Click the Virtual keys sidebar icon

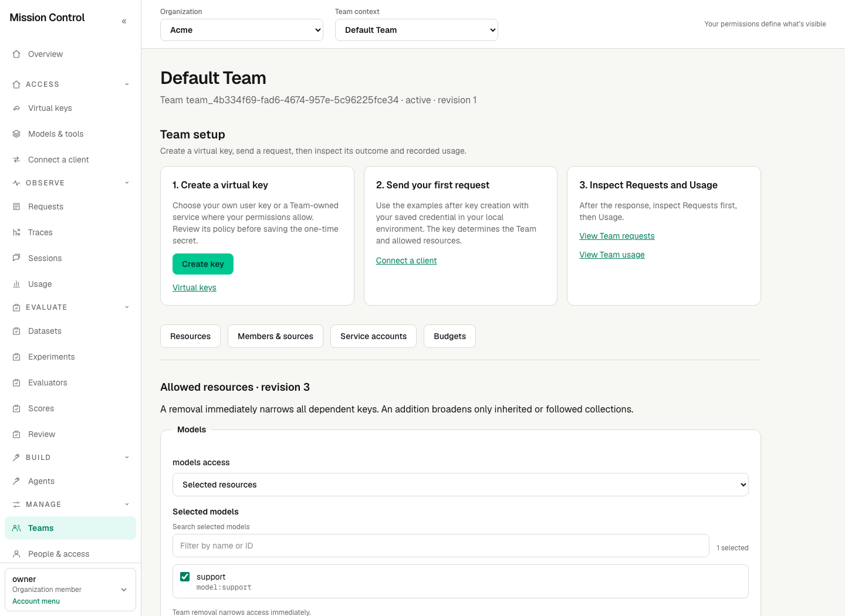pyautogui.click(x=16, y=108)
